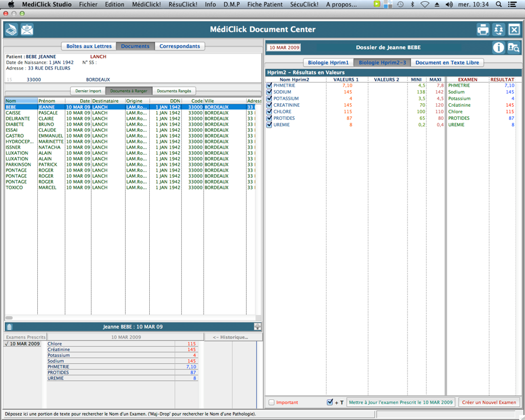Click 'Mettre à Jour l'examen Prescrit' button
525x420 pixels.
[400, 402]
